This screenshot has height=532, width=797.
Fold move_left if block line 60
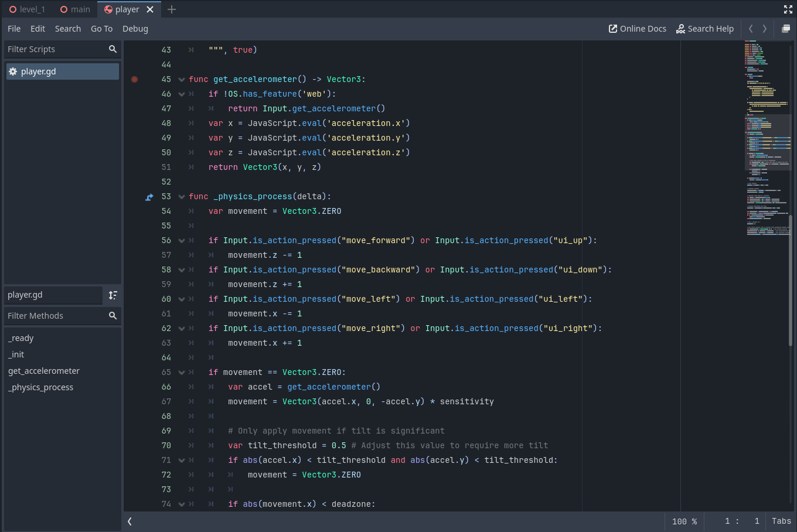click(182, 299)
